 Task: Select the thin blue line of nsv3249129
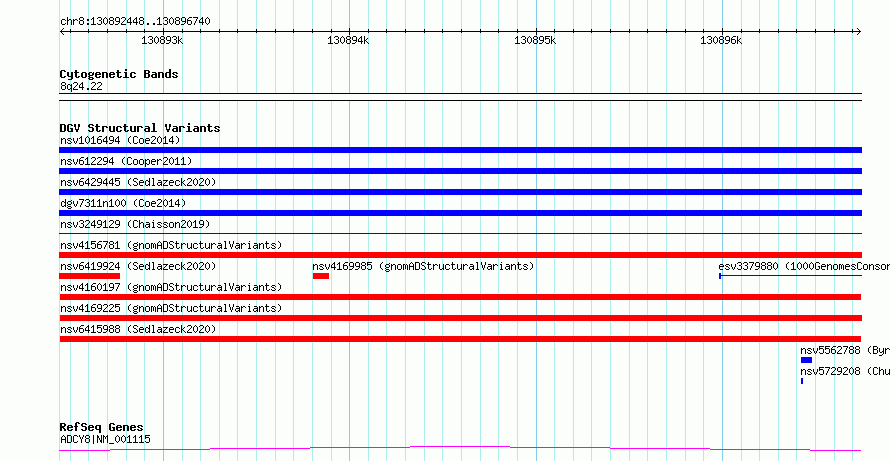[460, 233]
